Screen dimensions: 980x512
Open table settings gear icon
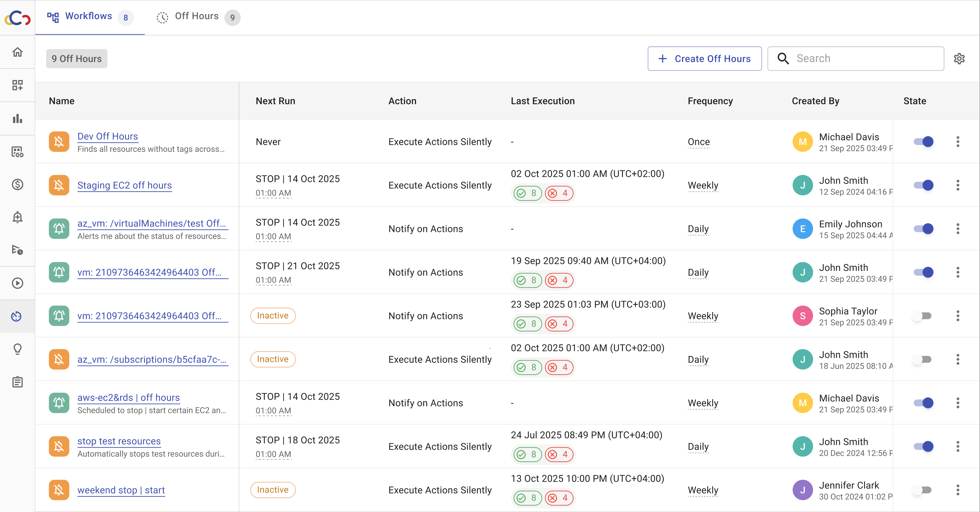(x=959, y=58)
